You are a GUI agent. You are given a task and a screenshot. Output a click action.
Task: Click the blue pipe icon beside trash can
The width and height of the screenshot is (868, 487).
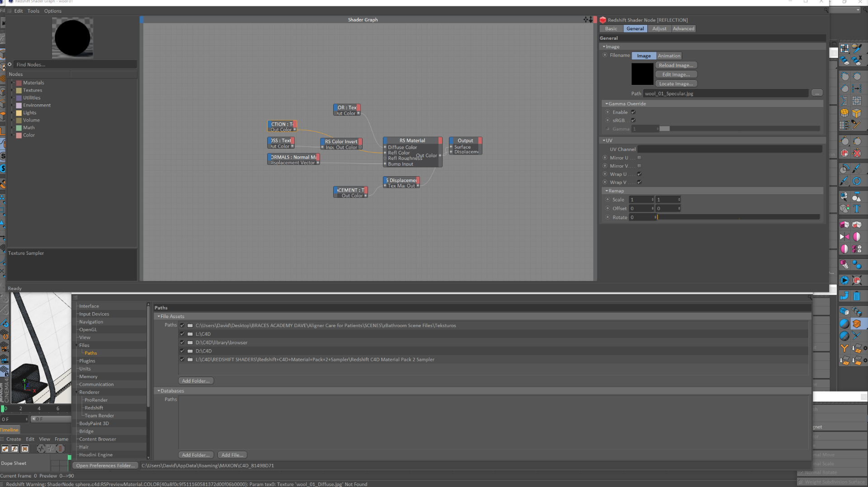coord(844,296)
